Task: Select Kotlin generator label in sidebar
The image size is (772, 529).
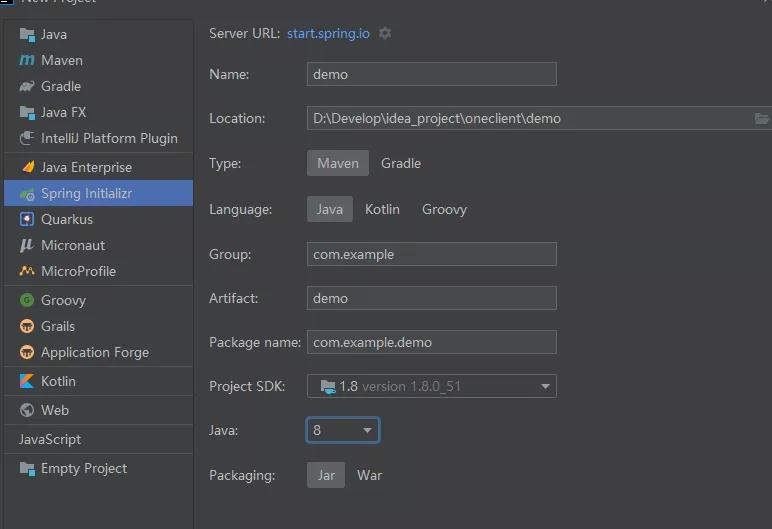Action: point(59,381)
